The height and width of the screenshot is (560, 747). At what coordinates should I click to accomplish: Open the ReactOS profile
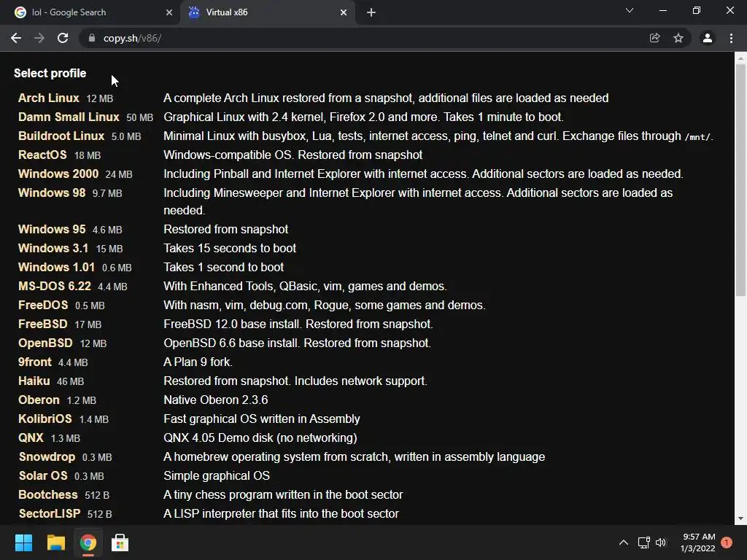pyautogui.click(x=42, y=155)
